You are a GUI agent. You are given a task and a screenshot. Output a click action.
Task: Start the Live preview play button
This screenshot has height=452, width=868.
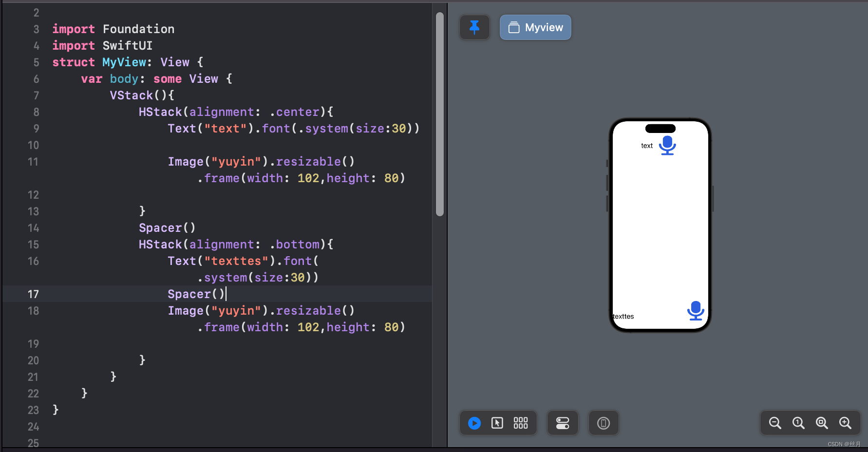pyautogui.click(x=474, y=423)
